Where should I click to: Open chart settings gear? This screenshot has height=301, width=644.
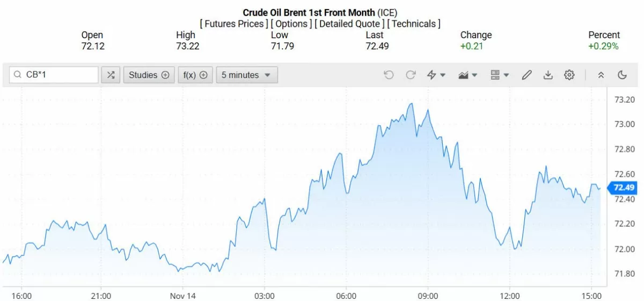pos(569,75)
